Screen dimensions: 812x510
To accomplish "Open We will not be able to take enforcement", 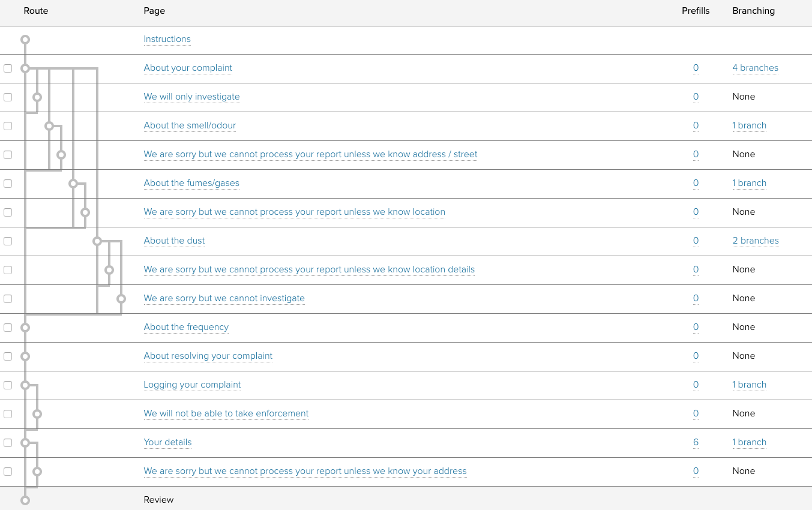I will 226,413.
